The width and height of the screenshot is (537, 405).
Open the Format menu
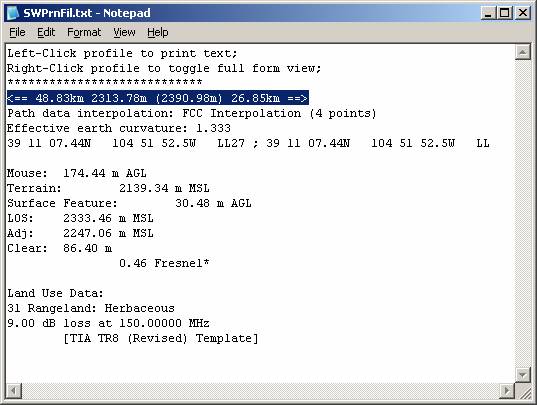[x=84, y=33]
